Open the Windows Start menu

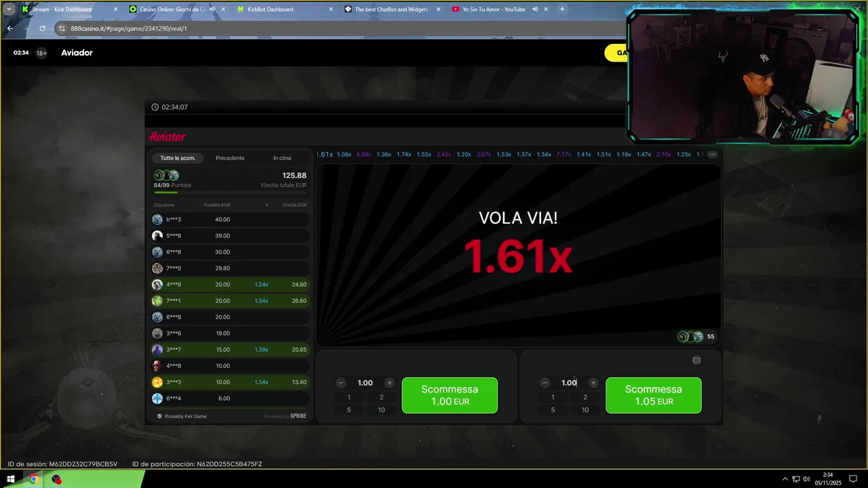(x=11, y=479)
